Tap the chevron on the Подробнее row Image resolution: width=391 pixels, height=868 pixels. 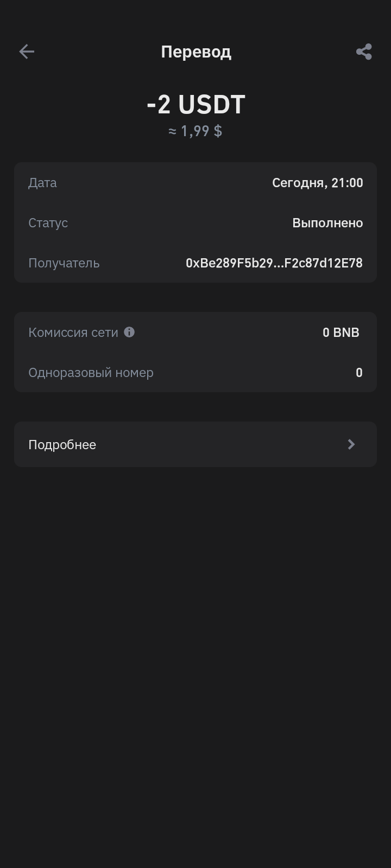tap(351, 444)
